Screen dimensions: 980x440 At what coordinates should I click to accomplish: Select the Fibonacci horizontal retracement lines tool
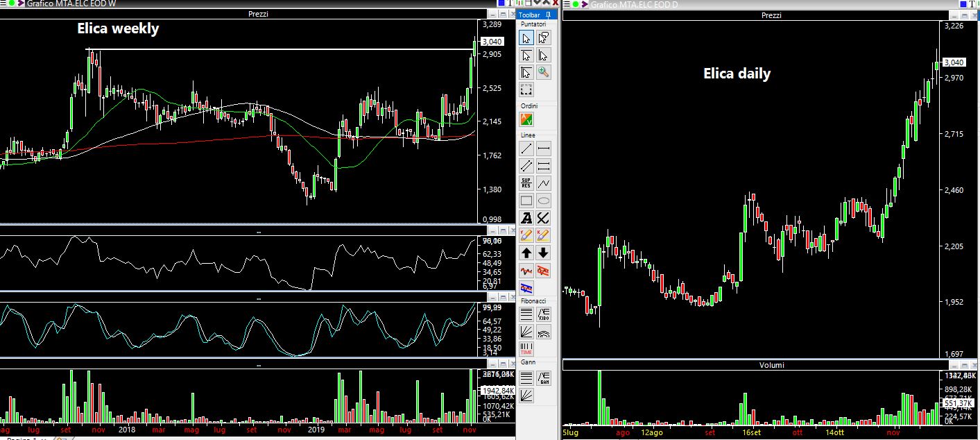[x=526, y=315]
